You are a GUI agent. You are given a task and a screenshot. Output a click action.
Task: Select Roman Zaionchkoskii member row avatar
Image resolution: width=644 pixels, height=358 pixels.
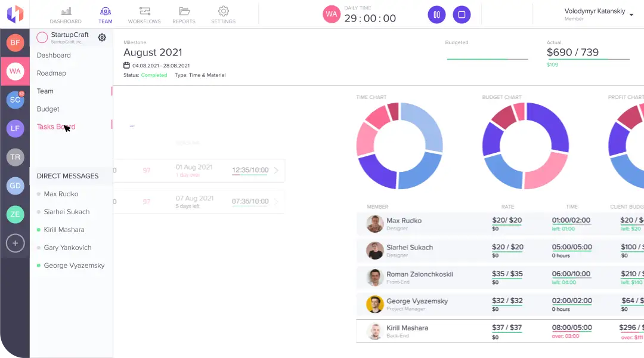(x=374, y=277)
